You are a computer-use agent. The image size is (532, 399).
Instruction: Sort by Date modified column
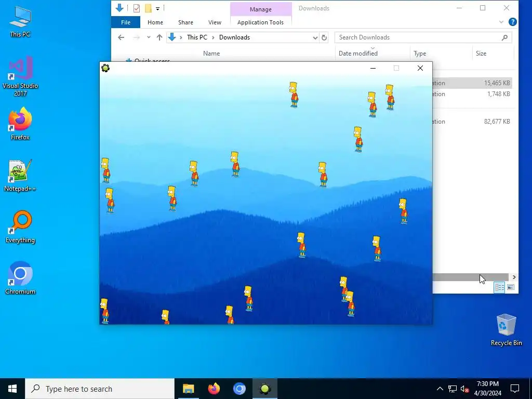pos(358,54)
